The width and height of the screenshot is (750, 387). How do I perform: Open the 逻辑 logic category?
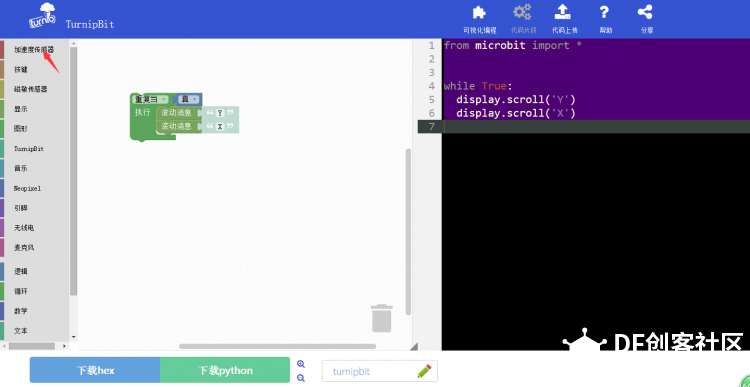pyautogui.click(x=21, y=271)
